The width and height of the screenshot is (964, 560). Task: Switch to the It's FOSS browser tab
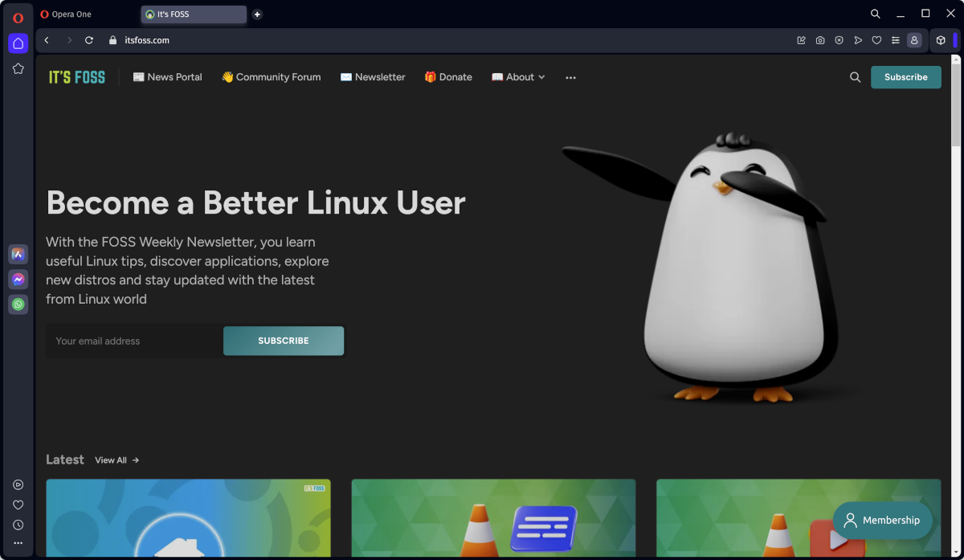[193, 14]
